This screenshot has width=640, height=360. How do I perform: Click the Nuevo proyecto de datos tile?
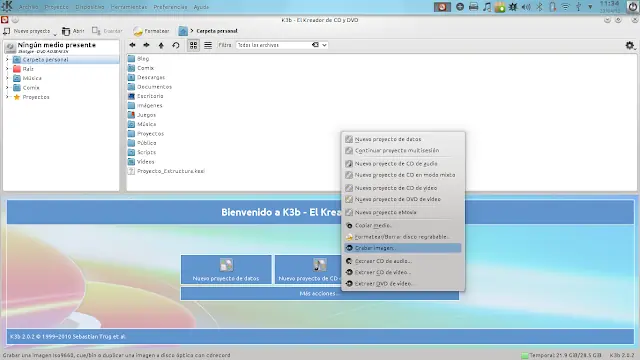tap(226, 269)
